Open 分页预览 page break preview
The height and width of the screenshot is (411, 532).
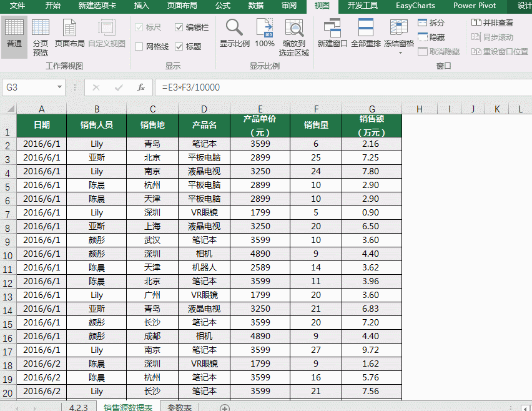click(x=40, y=36)
